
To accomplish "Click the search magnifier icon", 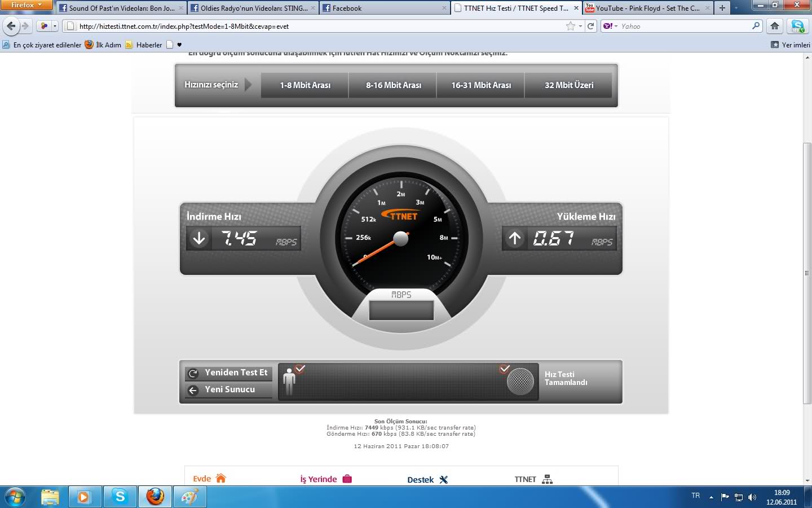I will click(x=756, y=26).
